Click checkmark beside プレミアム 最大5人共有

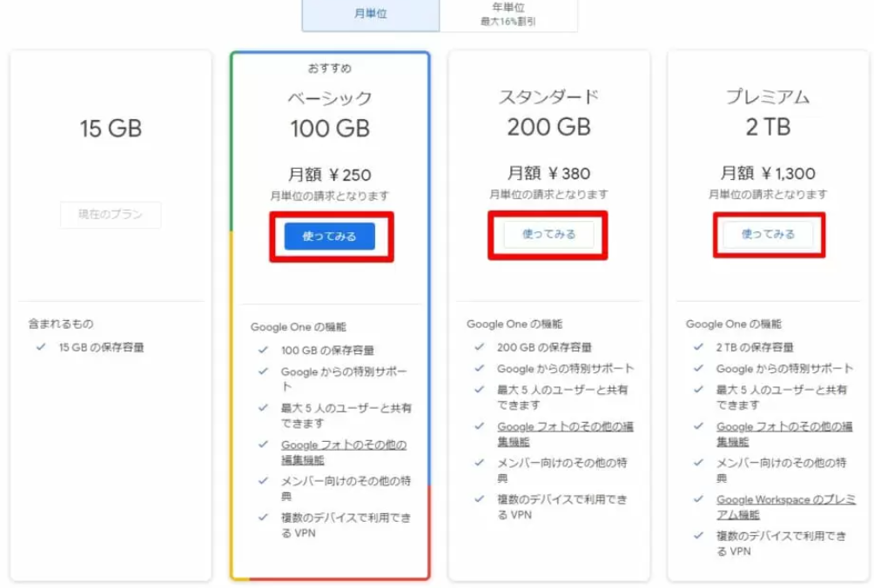pyautogui.click(x=698, y=390)
